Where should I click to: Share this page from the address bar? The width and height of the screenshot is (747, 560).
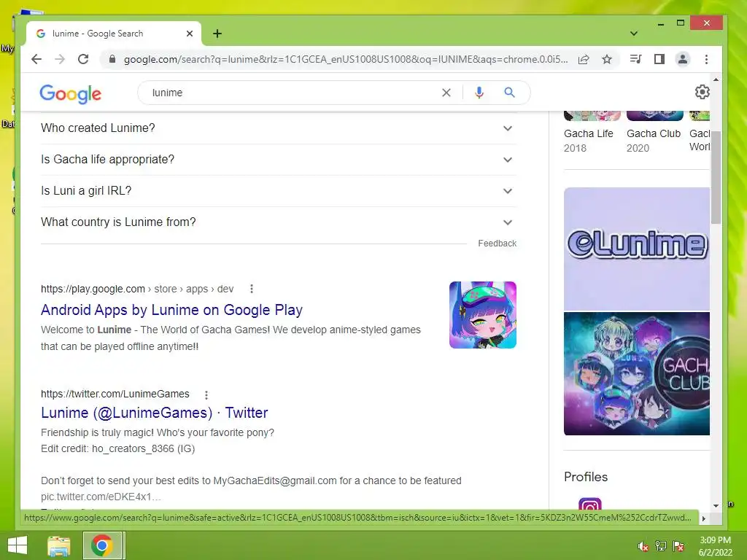584,59
